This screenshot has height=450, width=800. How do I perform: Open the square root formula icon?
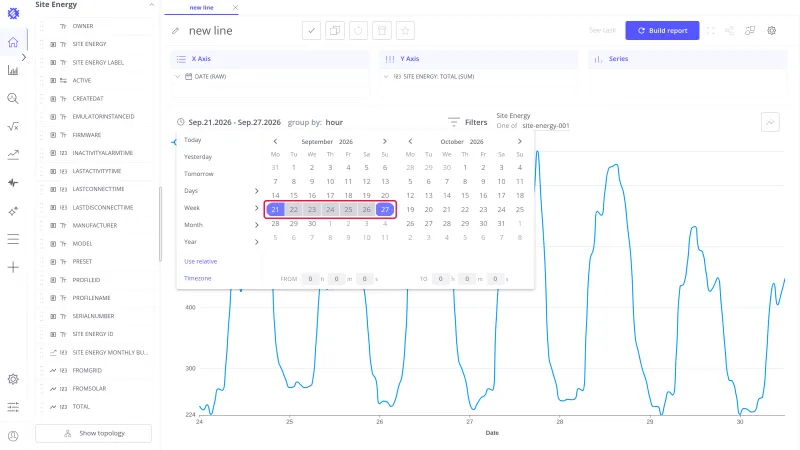click(x=13, y=127)
